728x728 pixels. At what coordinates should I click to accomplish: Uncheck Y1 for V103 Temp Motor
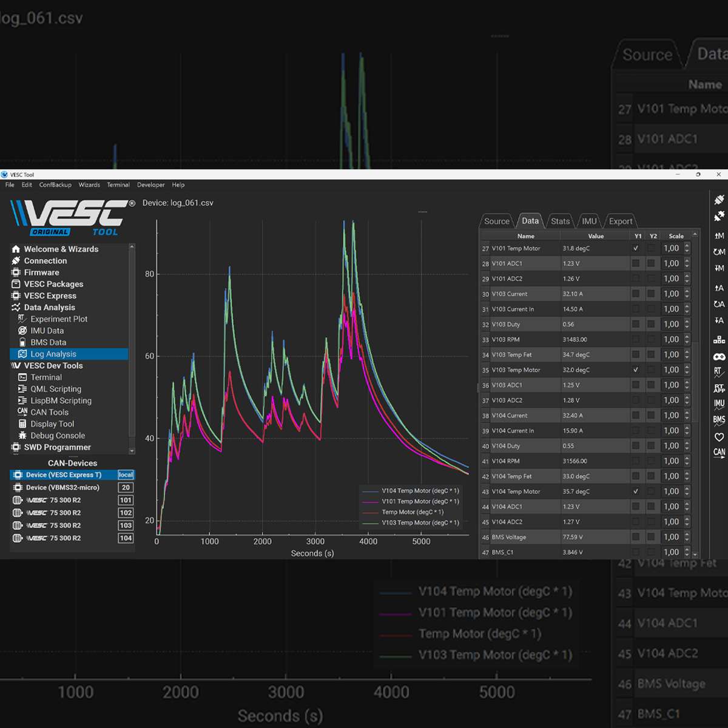click(636, 369)
